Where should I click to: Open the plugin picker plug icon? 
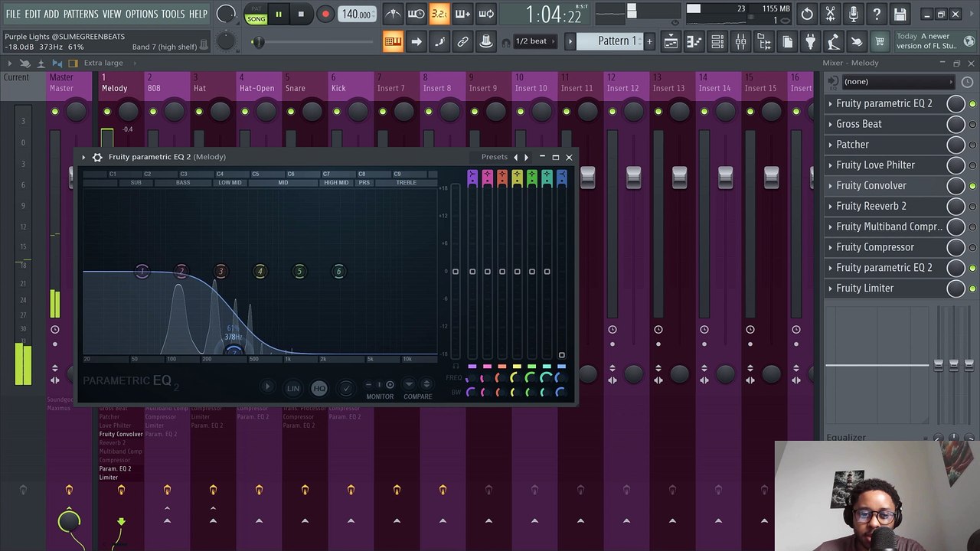810,41
